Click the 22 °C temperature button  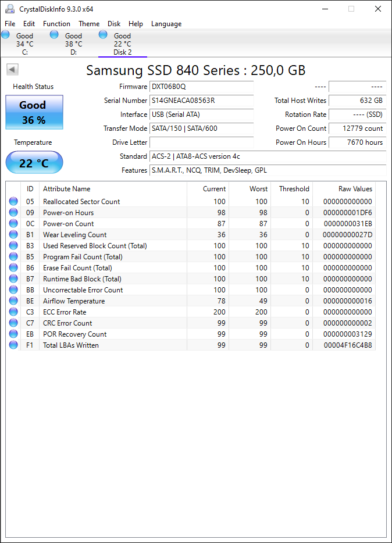pos(34,162)
